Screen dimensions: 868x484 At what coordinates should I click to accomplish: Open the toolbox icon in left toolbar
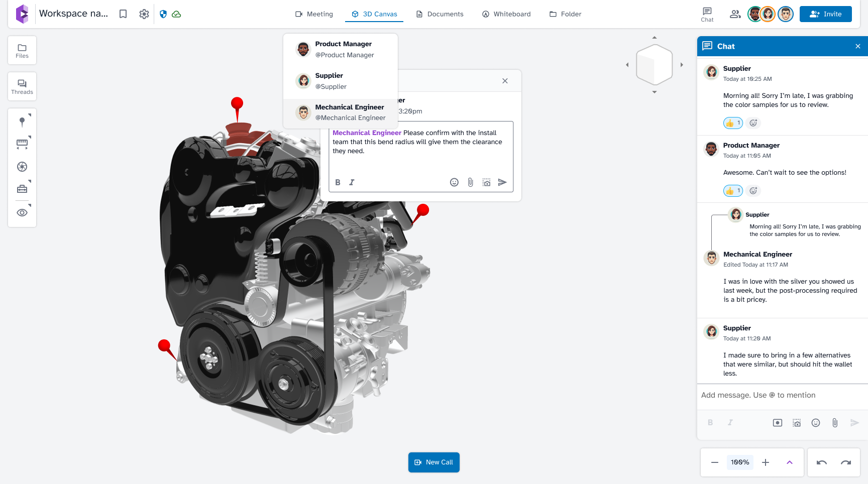(x=22, y=189)
